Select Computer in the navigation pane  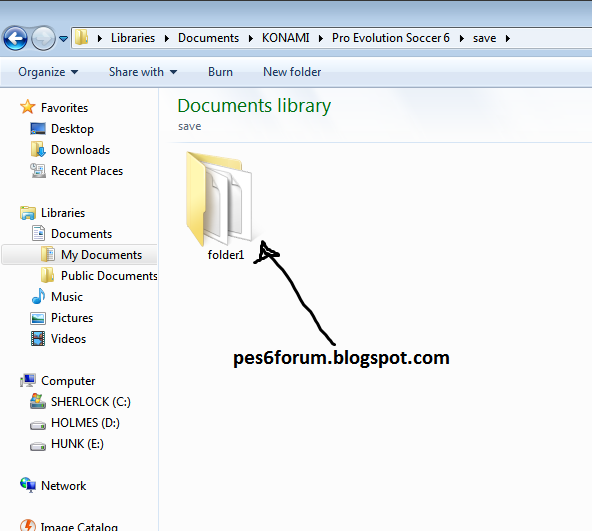pyautogui.click(x=68, y=381)
